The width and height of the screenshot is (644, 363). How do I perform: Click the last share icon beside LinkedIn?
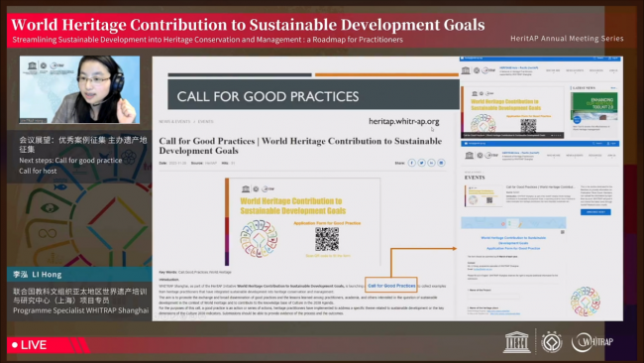point(441,163)
